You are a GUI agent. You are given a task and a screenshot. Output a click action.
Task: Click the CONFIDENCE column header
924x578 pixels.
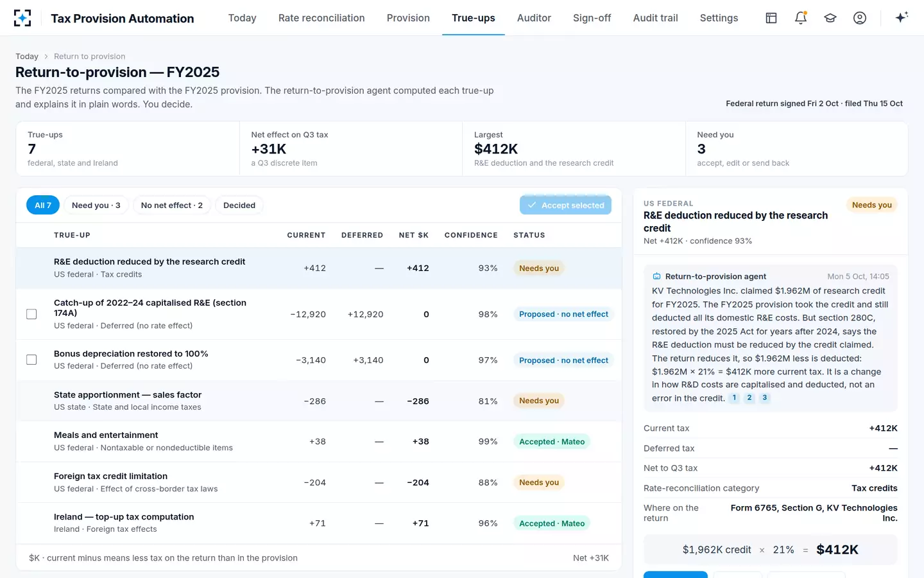click(471, 235)
